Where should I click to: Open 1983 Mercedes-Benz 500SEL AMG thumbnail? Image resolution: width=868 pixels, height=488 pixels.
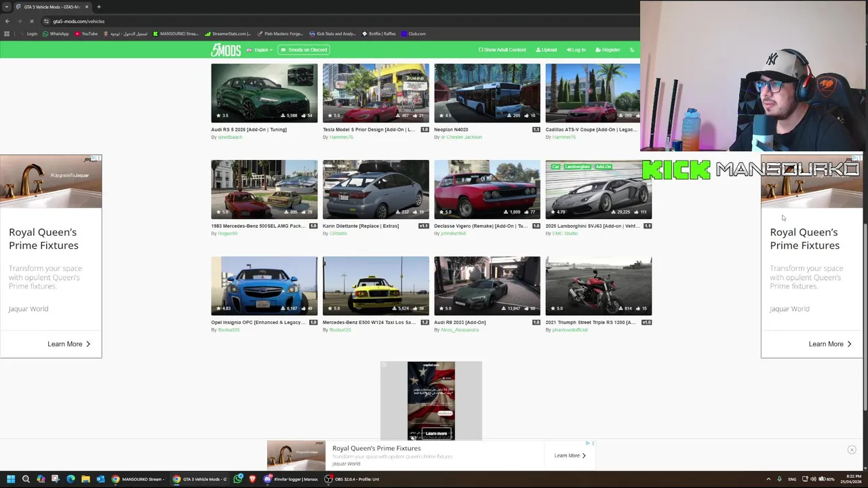point(264,189)
